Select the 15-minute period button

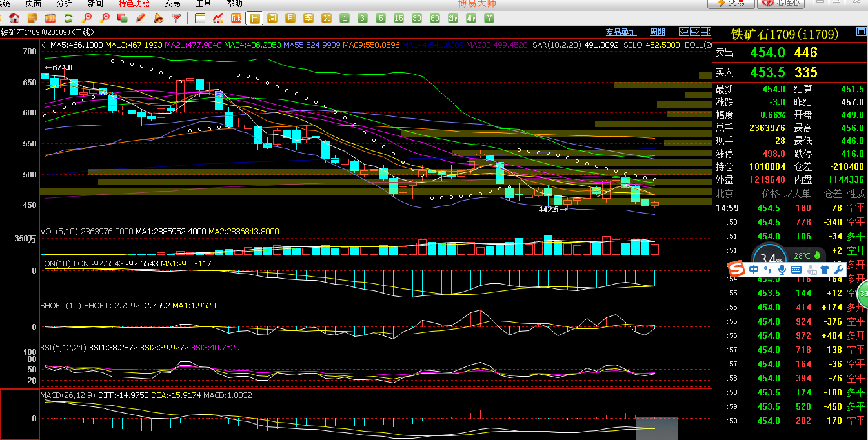[x=399, y=18]
